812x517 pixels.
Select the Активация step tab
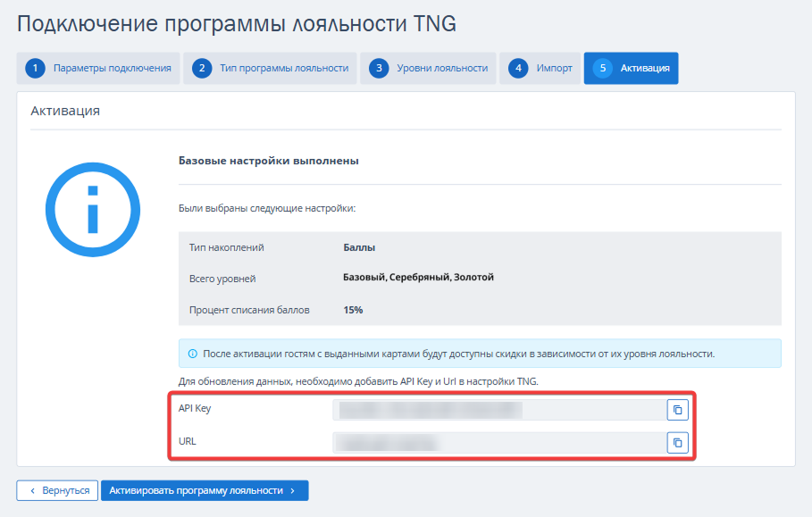pos(632,69)
